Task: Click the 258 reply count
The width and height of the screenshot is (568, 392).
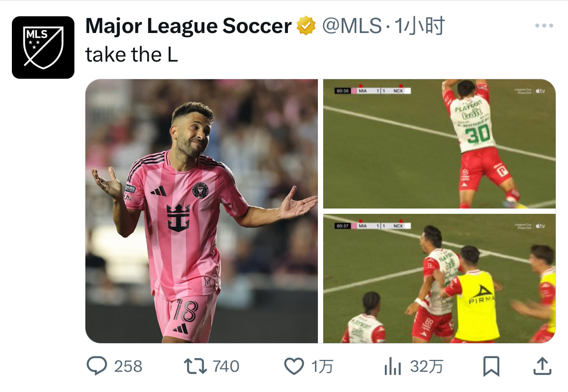Action: click(128, 366)
